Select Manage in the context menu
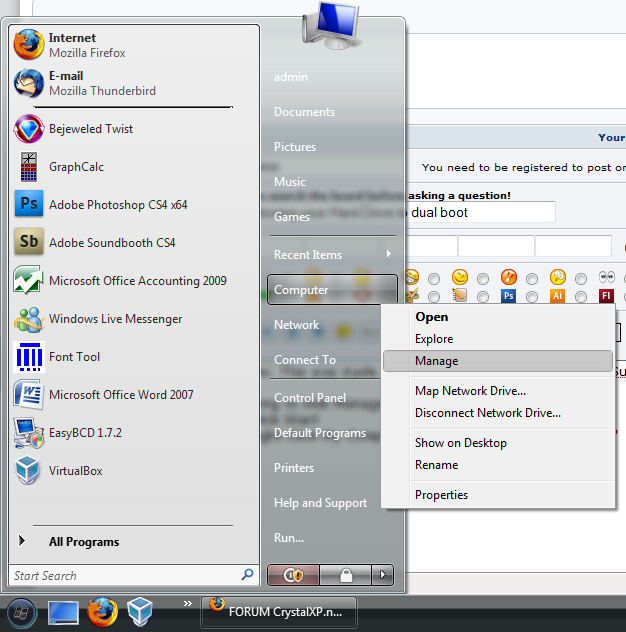Screen dimensions: 626x632 point(498,361)
